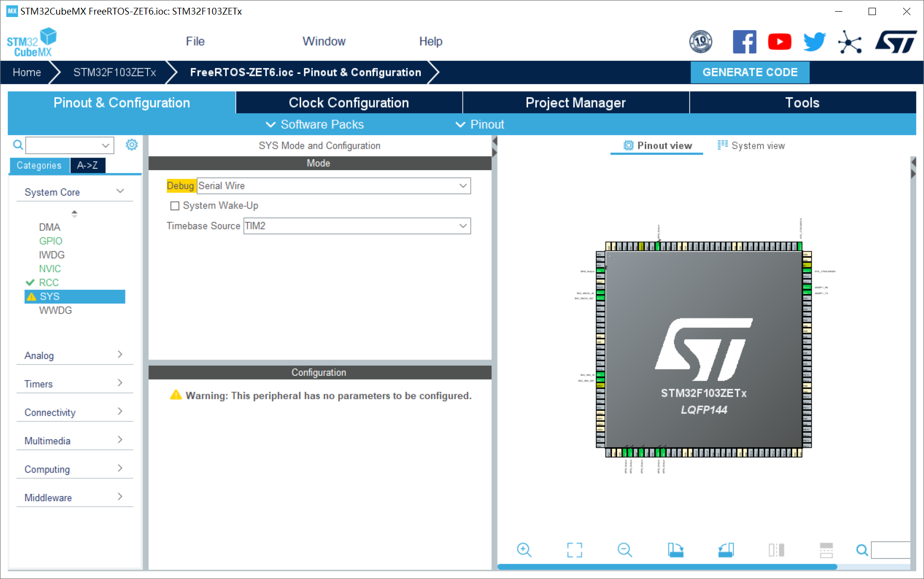The width and height of the screenshot is (924, 579).
Task: Open the peripheral search combo box
Action: (x=70, y=145)
